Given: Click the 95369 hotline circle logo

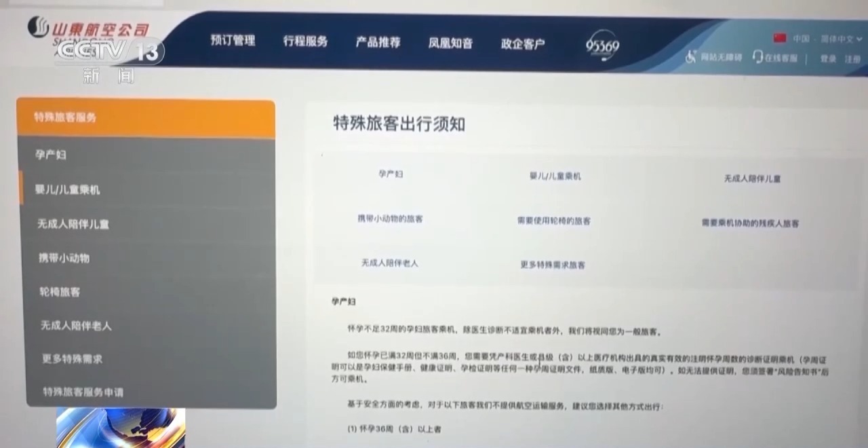Looking at the screenshot, I should coord(601,45).
